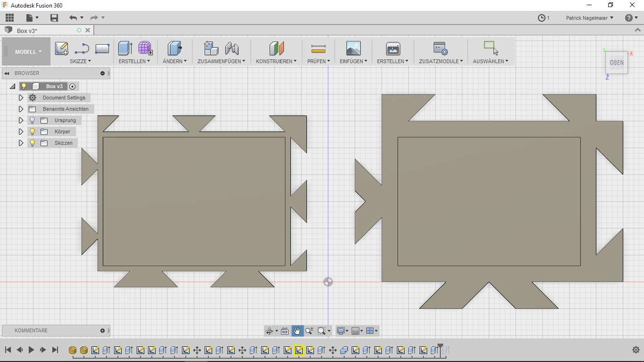Hide the Skizzen folder via its bulb

click(x=32, y=143)
